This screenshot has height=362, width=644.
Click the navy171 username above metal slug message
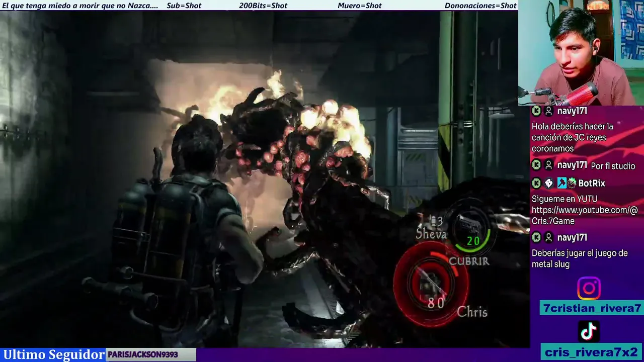(572, 237)
